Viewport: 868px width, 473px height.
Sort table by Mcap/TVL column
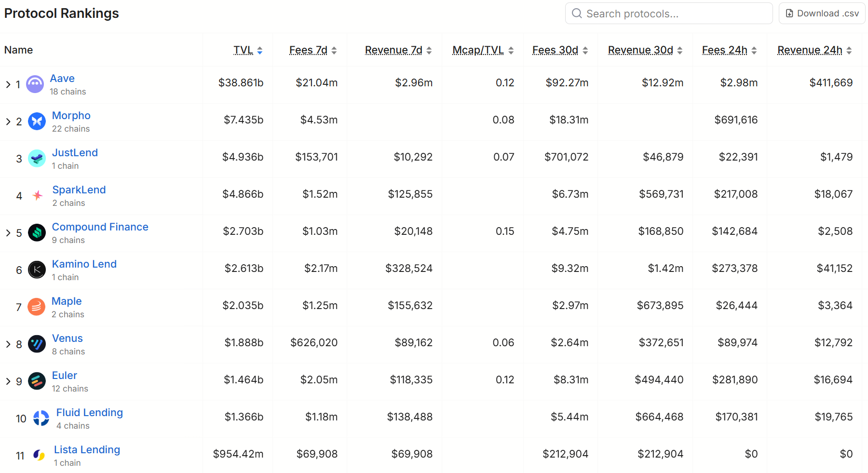[483, 50]
